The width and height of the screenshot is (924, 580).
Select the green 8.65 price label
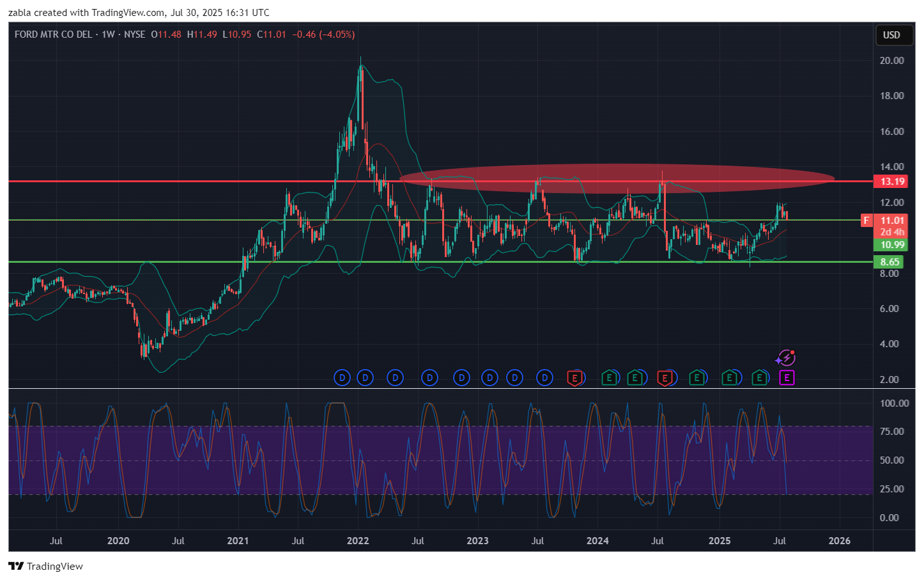coord(889,262)
